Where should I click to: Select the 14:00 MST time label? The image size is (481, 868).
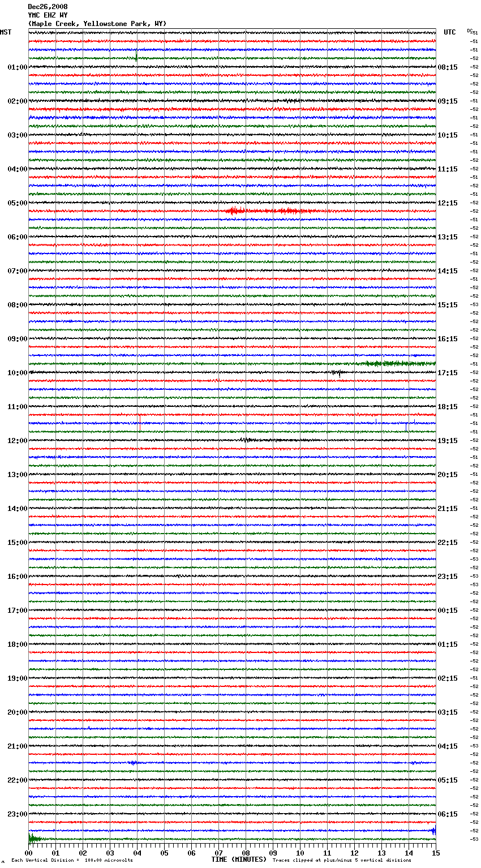point(17,509)
